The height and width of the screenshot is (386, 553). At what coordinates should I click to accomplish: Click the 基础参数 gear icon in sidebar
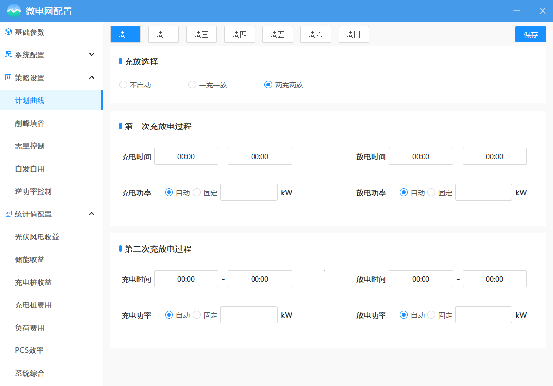click(x=8, y=32)
